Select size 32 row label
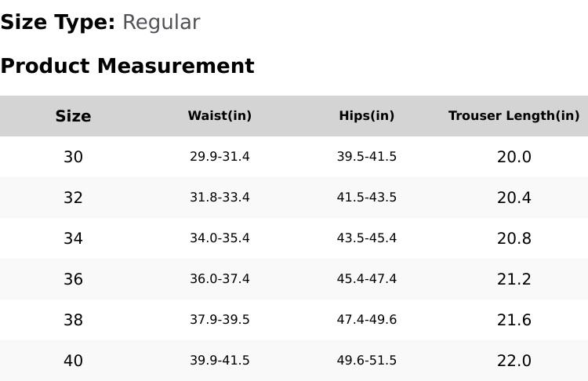Viewport: 588px width, 381px height. (x=73, y=198)
